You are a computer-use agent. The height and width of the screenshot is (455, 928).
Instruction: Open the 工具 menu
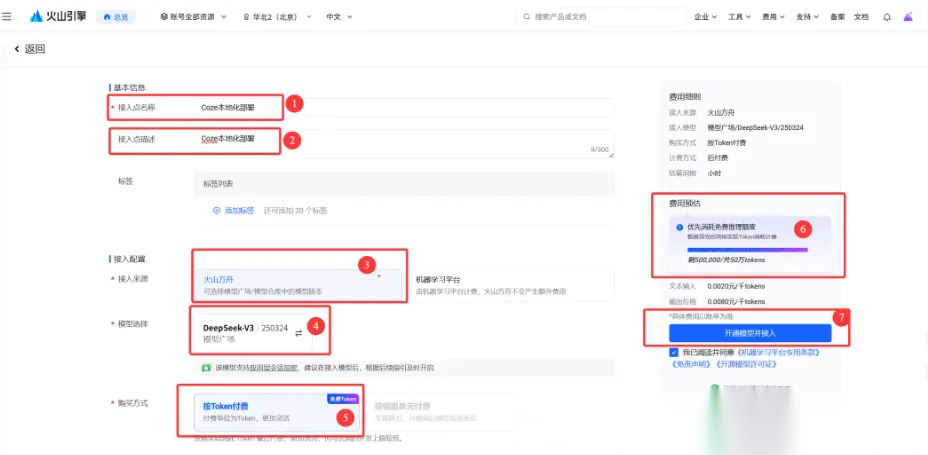739,17
